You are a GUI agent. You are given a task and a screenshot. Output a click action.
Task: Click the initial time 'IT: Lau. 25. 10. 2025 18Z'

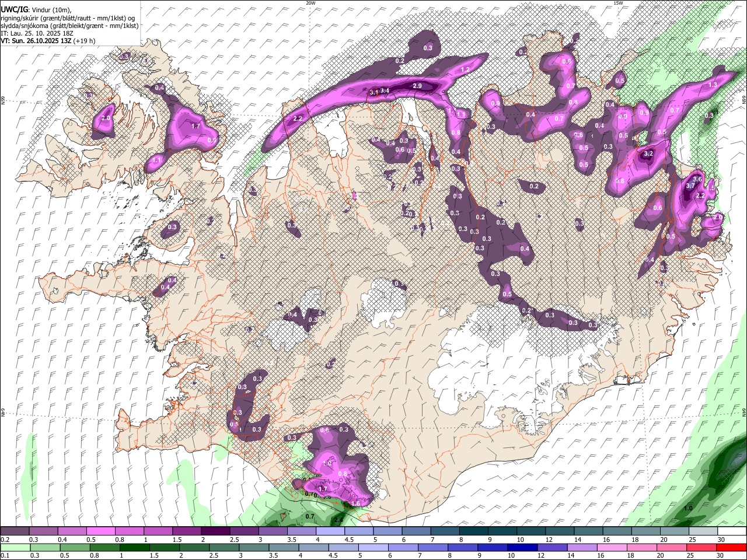37,33
